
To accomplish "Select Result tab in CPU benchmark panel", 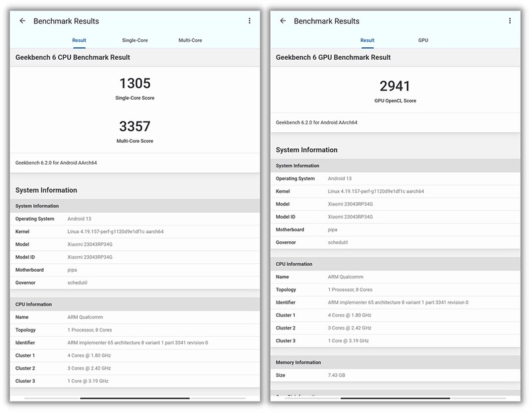I will click(x=79, y=41).
